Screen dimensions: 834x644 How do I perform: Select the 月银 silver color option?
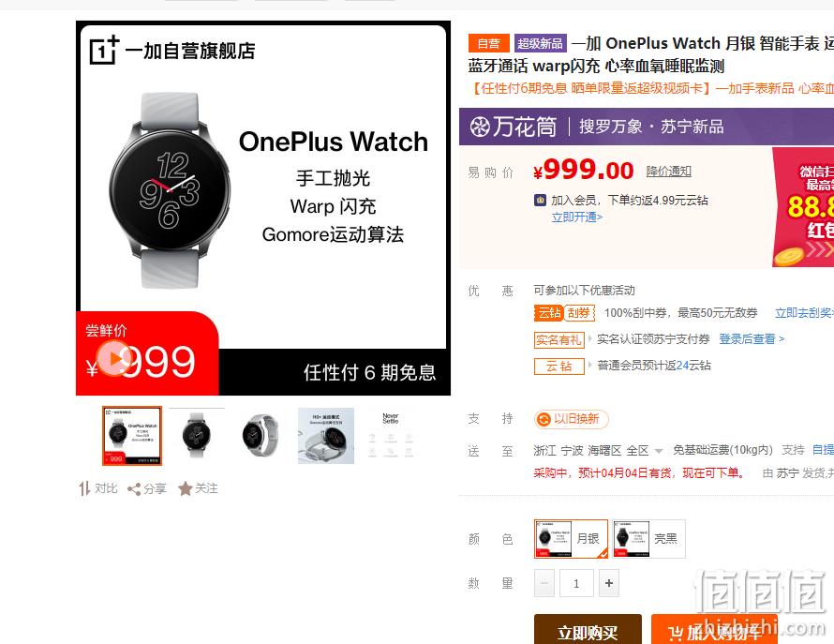point(571,539)
